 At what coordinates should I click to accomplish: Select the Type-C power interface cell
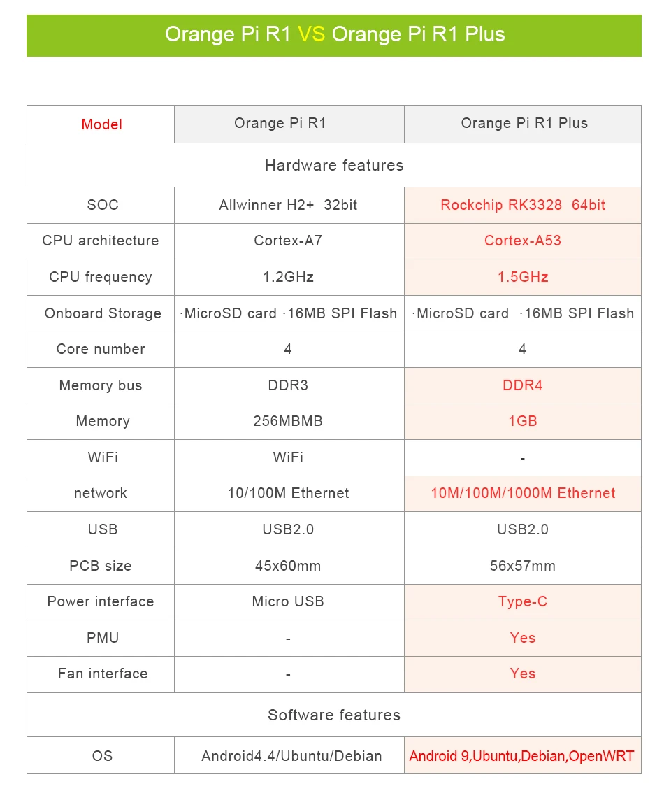coord(523,601)
